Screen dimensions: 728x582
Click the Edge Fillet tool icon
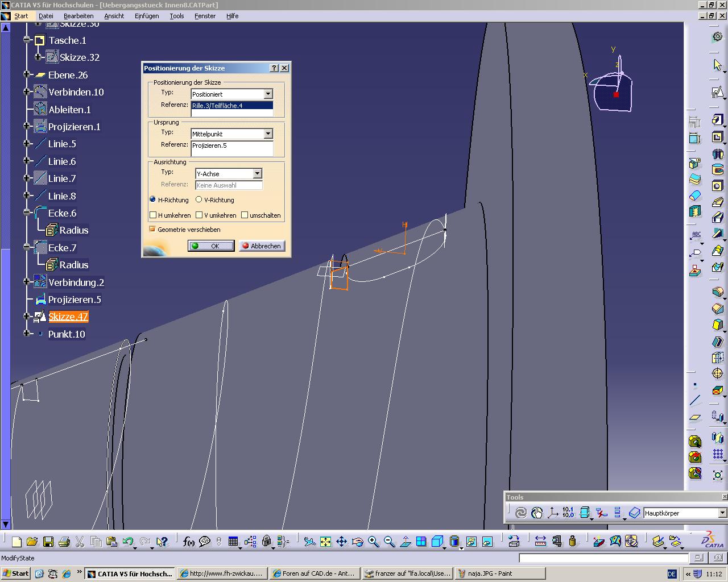pyautogui.click(x=717, y=292)
